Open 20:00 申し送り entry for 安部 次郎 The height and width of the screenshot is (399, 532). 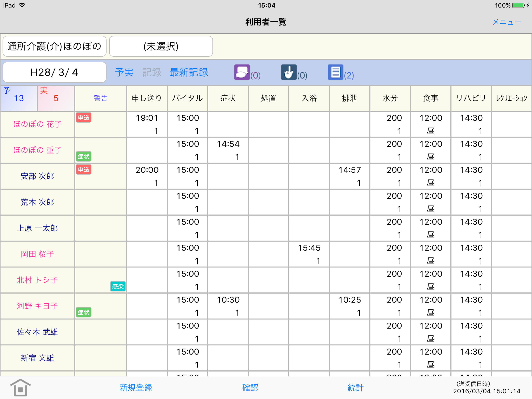[x=147, y=176]
